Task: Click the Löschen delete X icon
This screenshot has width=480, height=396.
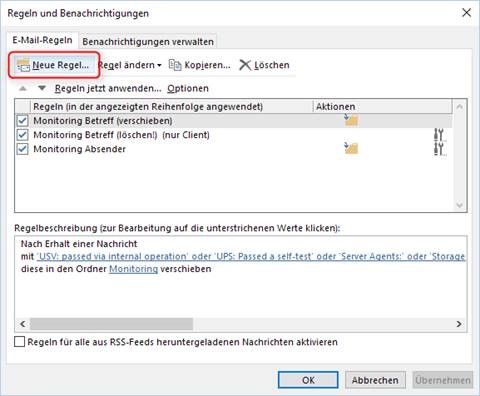Action: point(245,65)
